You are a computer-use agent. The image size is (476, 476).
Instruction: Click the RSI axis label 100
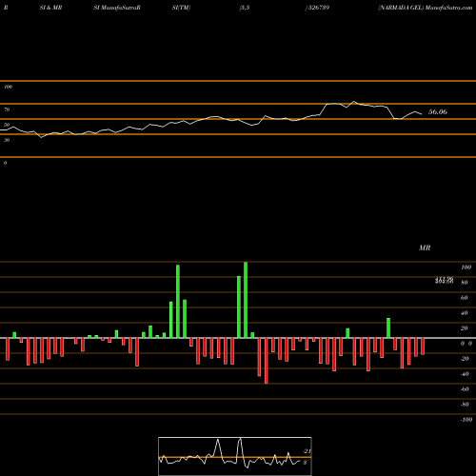tap(9, 87)
